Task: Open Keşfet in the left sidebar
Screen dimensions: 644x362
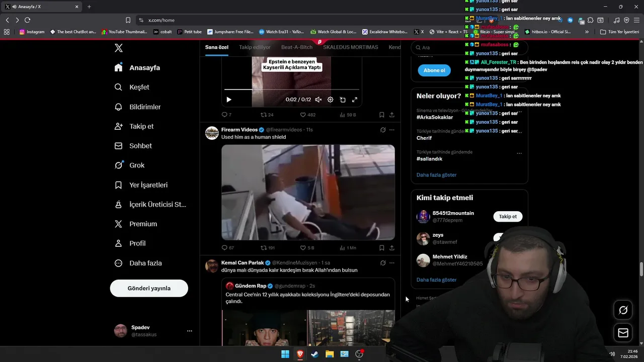Action: (132, 87)
